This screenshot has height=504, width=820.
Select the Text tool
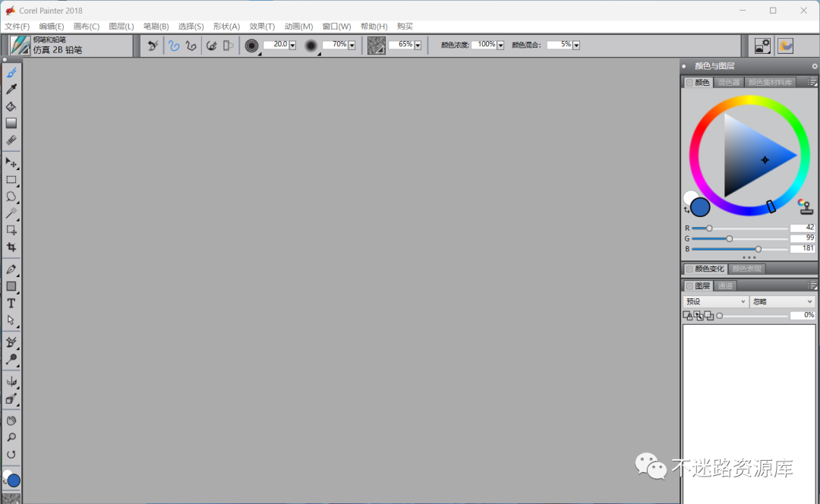pos(11,304)
